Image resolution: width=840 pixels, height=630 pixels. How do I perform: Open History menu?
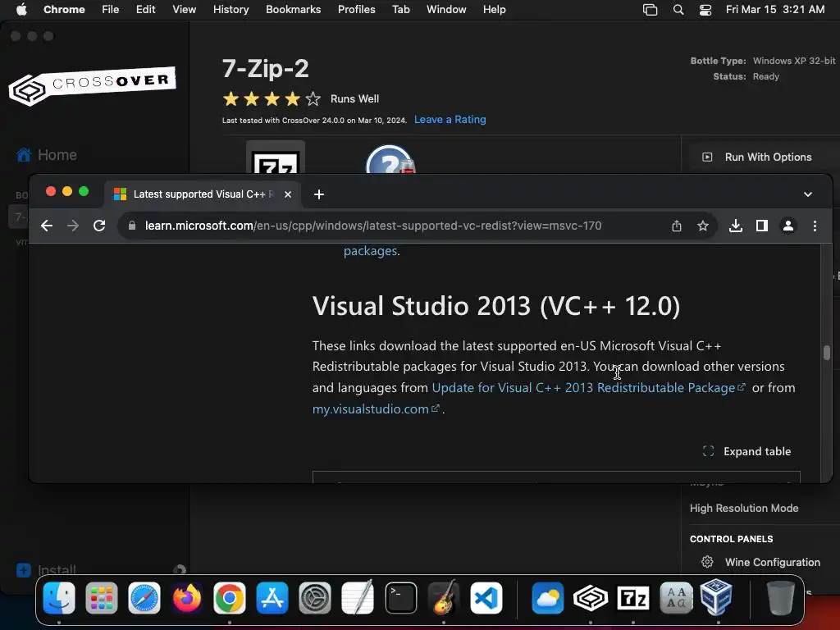tap(231, 9)
